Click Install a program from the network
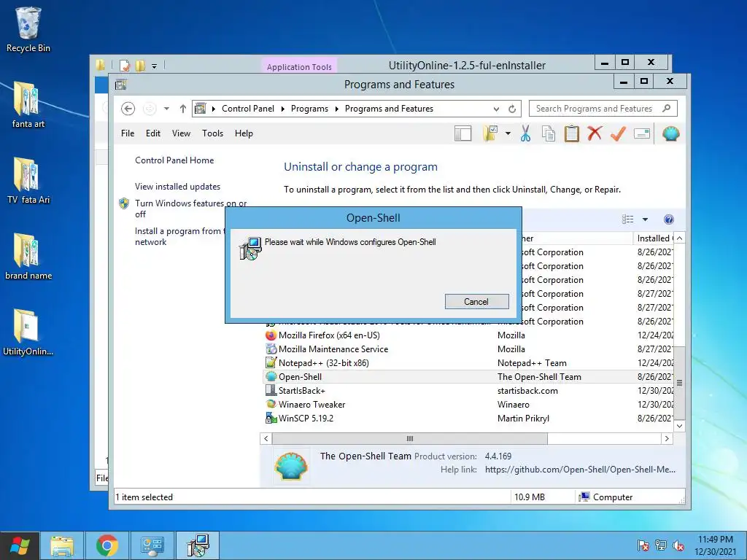This screenshot has height=560, width=747. point(180,236)
